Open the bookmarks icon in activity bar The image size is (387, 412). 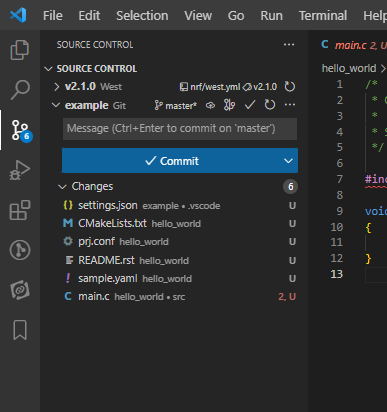click(20, 330)
